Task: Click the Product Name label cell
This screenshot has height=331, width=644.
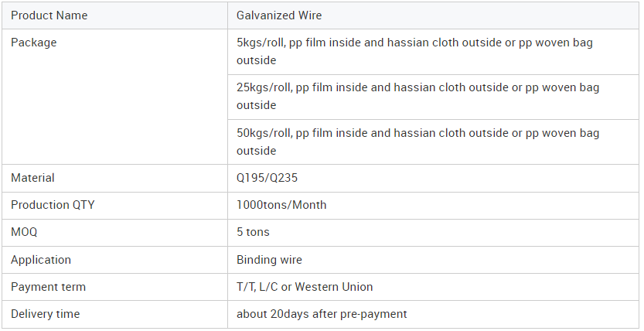Action: (x=114, y=15)
